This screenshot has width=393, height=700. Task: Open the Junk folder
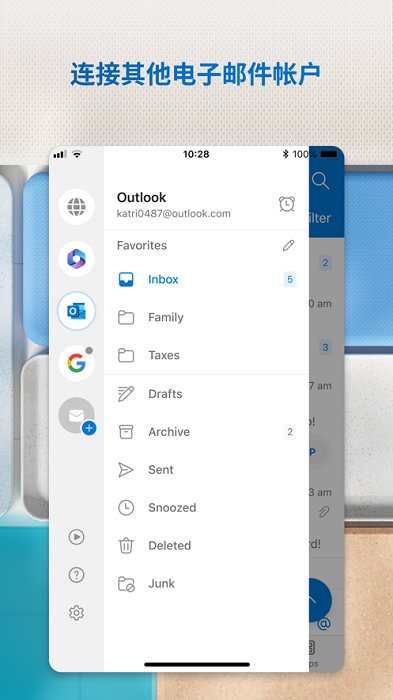(x=206, y=583)
